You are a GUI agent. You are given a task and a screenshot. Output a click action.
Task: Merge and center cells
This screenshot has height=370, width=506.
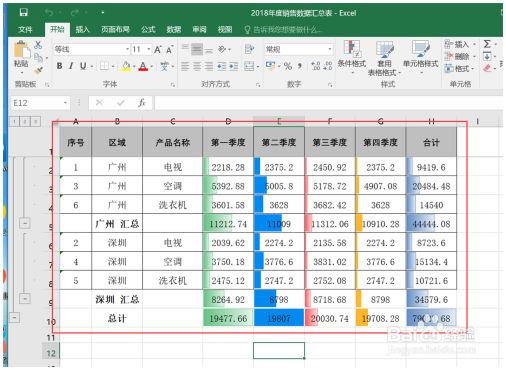(x=249, y=66)
